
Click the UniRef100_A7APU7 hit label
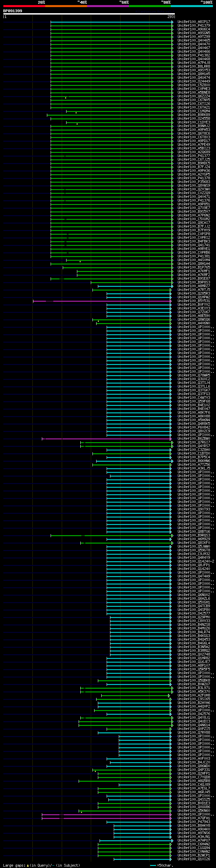(194, 841)
